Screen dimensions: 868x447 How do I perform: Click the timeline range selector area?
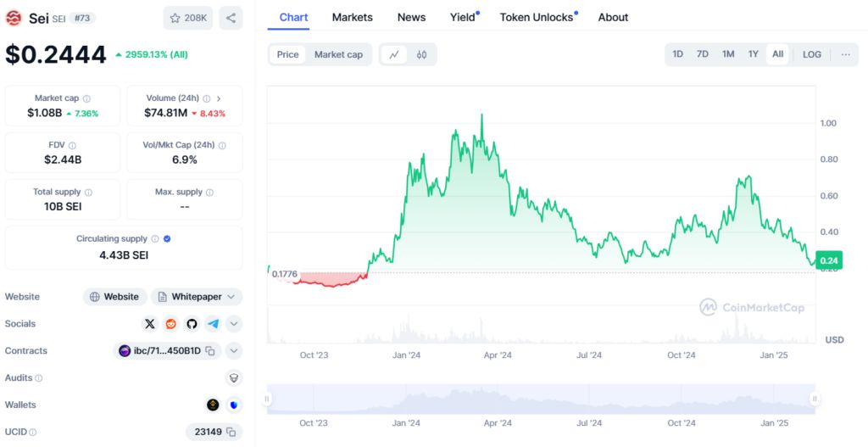click(541, 399)
